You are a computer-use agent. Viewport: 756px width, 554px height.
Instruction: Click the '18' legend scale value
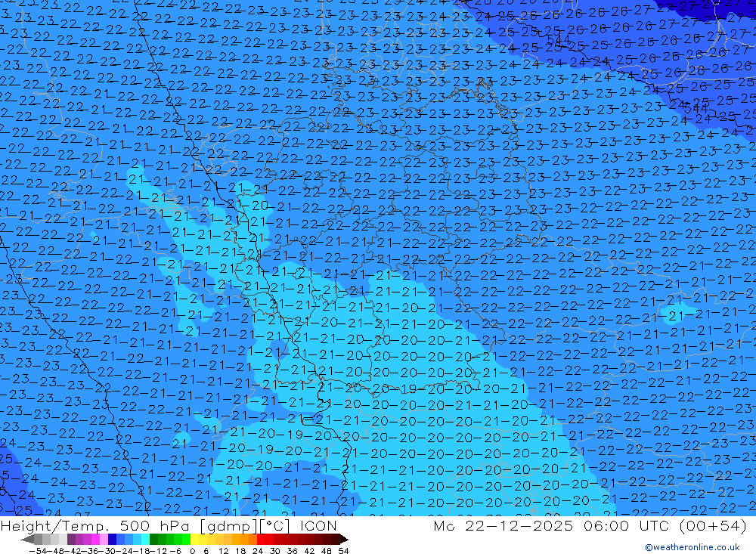coord(240,551)
